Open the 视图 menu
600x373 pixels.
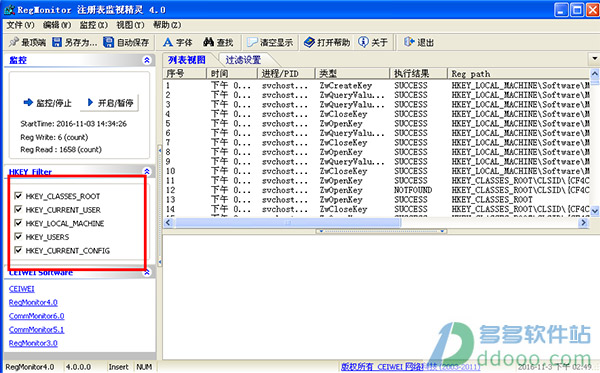pos(130,25)
